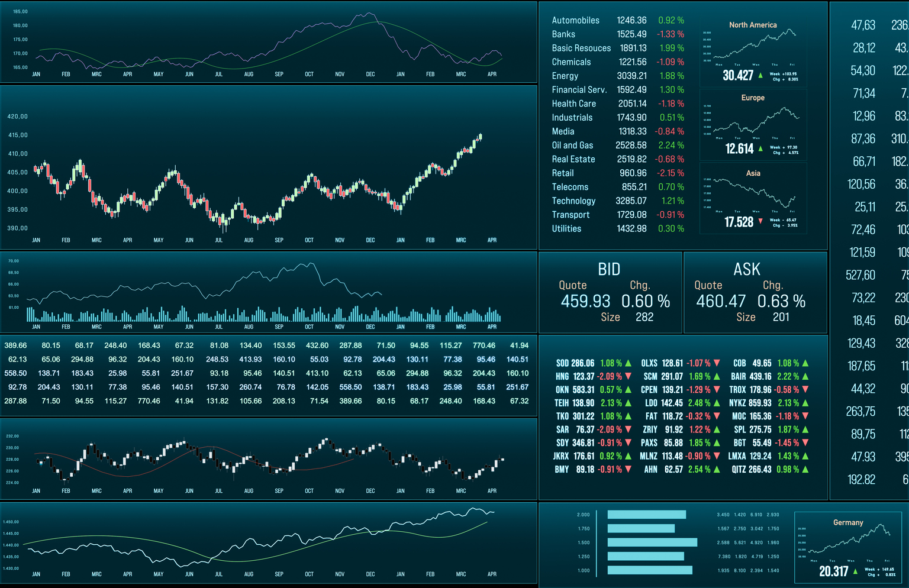Click the green up arrow beside Germany 20.317
Viewport: 909px width, 588px height.
point(856,571)
